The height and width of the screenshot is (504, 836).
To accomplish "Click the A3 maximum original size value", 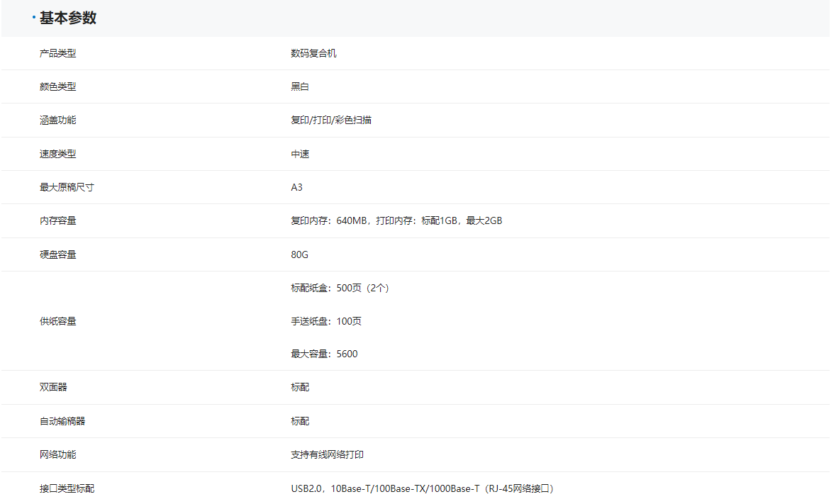I will coord(296,187).
